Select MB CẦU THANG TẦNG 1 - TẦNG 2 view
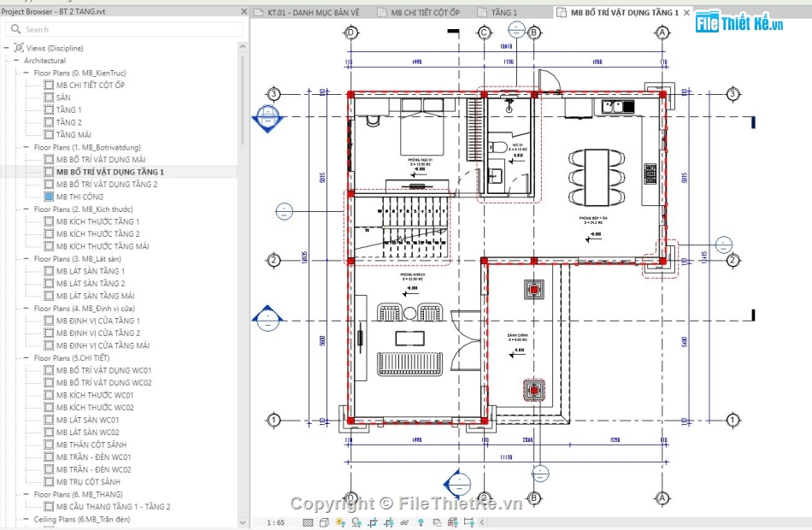The width and height of the screenshot is (812, 530). [114, 507]
